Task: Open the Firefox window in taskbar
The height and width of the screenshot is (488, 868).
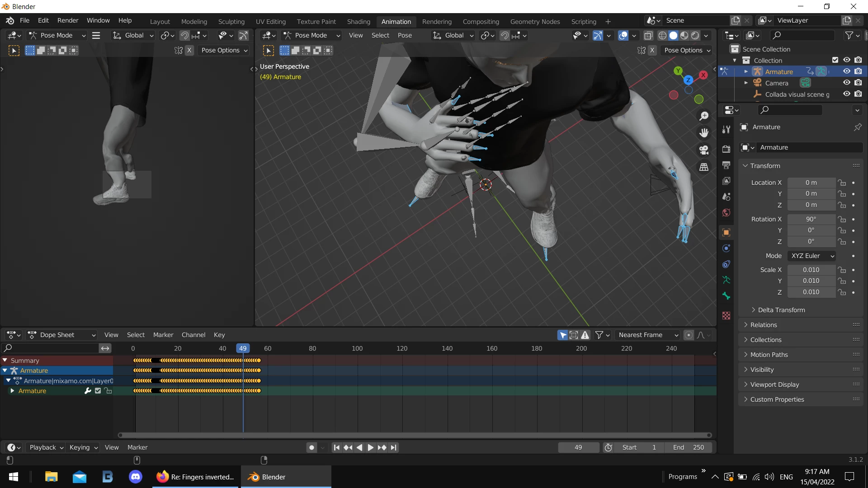Action: click(x=195, y=477)
